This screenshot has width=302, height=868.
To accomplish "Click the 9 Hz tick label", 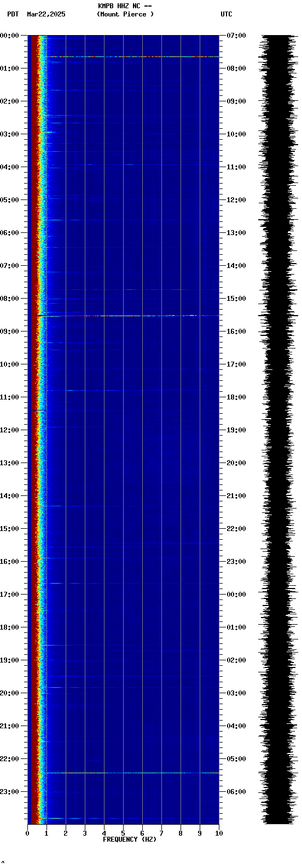I will point(200,833).
